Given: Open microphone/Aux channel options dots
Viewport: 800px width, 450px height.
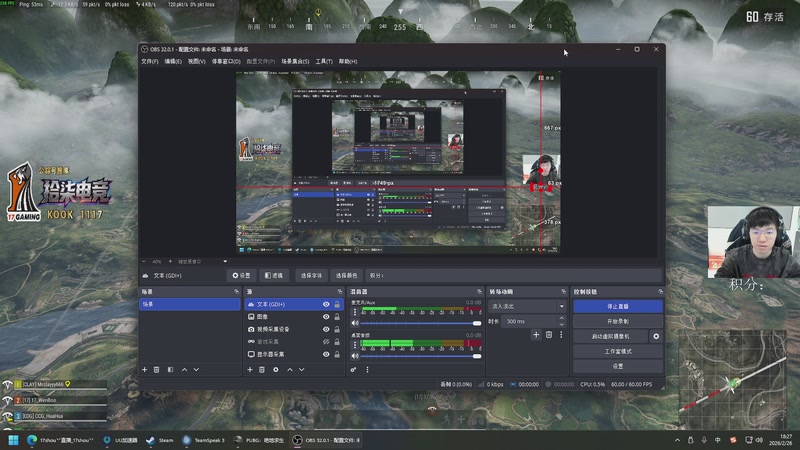Looking at the screenshot, I should coord(355,312).
